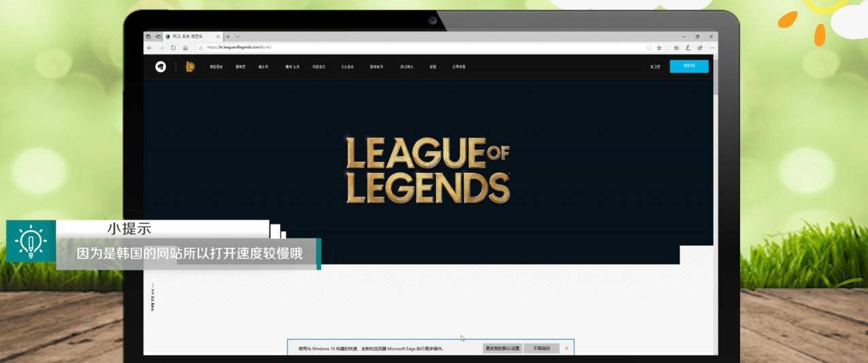
Task: Open the Edge favorites hub icon
Action: pyautogui.click(x=676, y=48)
